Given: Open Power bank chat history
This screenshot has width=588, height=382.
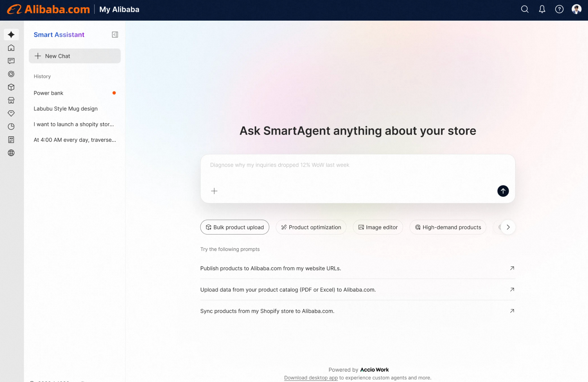Looking at the screenshot, I should pyautogui.click(x=75, y=93).
